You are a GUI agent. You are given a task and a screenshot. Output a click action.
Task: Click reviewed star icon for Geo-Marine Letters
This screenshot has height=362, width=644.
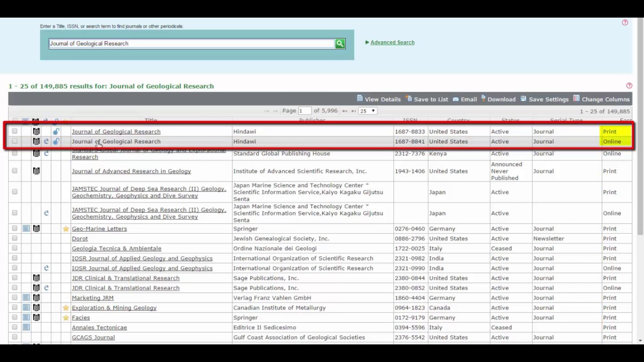(x=66, y=229)
